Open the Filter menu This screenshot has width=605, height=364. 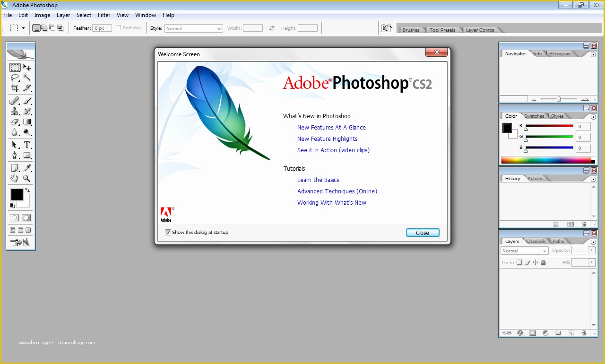coord(104,15)
